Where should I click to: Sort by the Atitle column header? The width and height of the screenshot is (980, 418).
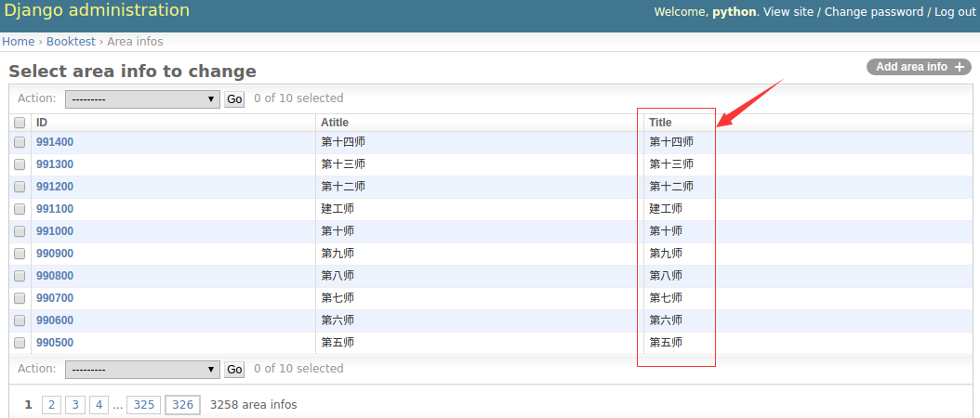coord(335,123)
